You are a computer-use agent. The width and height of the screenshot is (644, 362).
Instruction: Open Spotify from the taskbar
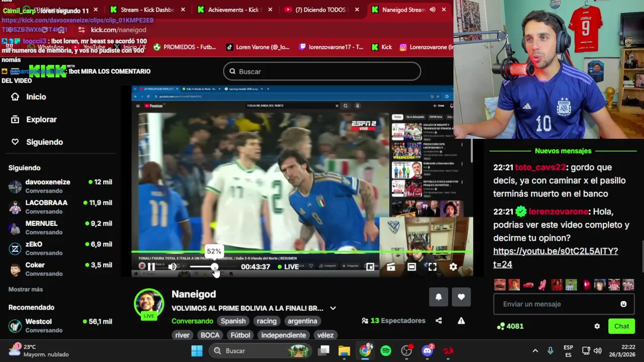(x=386, y=351)
